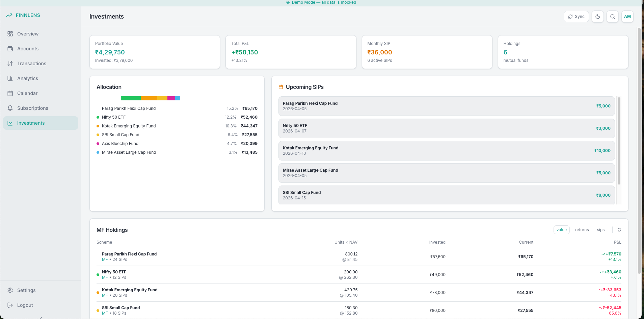This screenshot has height=319, width=644.
Task: Click the P&L column header
Action: click(x=617, y=242)
